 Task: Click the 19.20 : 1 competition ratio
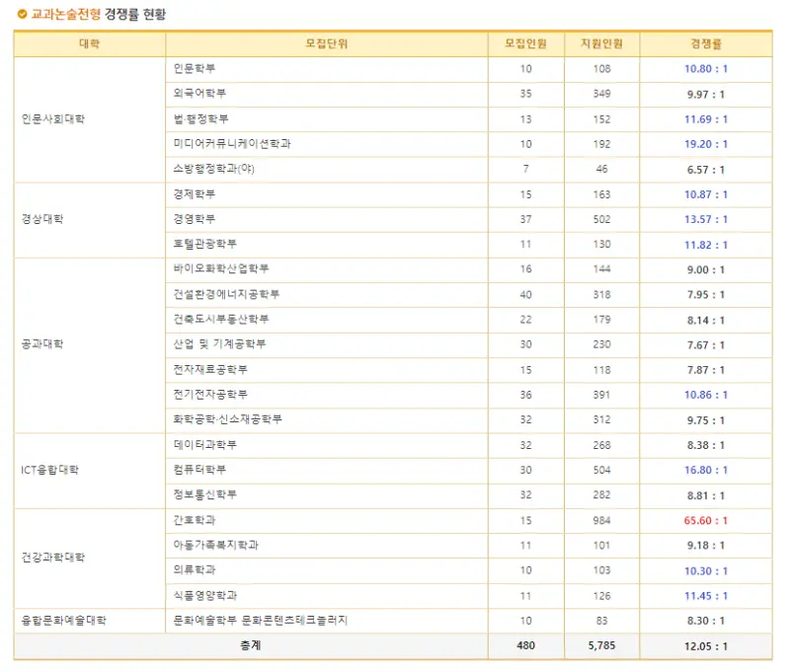(706, 144)
